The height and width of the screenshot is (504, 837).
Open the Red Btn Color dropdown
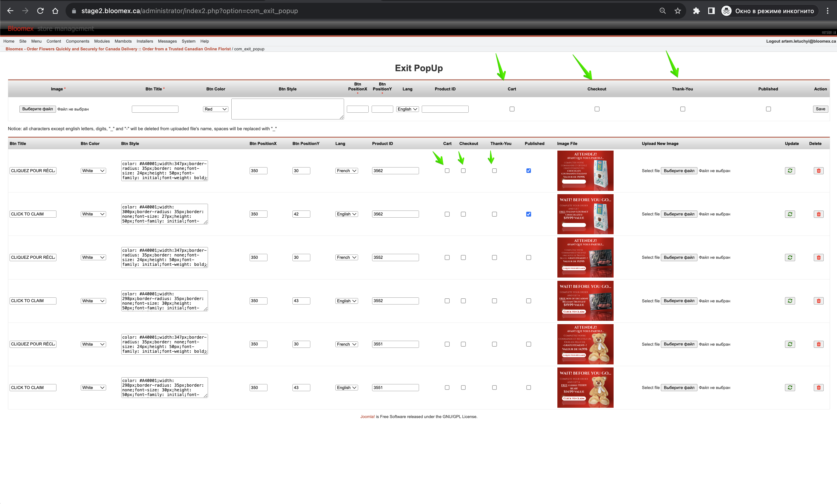[x=216, y=109]
